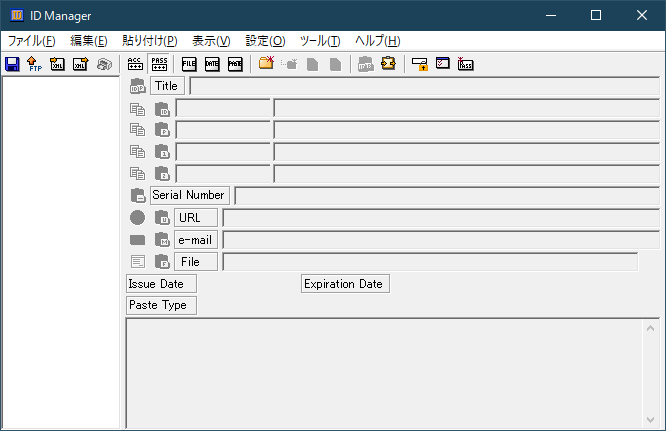Open the ファイル(F) menu

coord(32,41)
